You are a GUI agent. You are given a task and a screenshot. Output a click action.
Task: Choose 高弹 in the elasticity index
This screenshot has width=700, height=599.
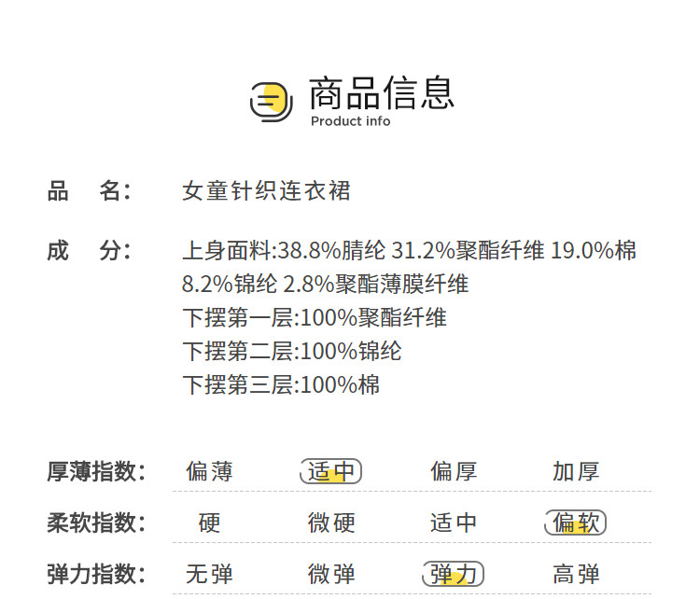click(x=576, y=574)
